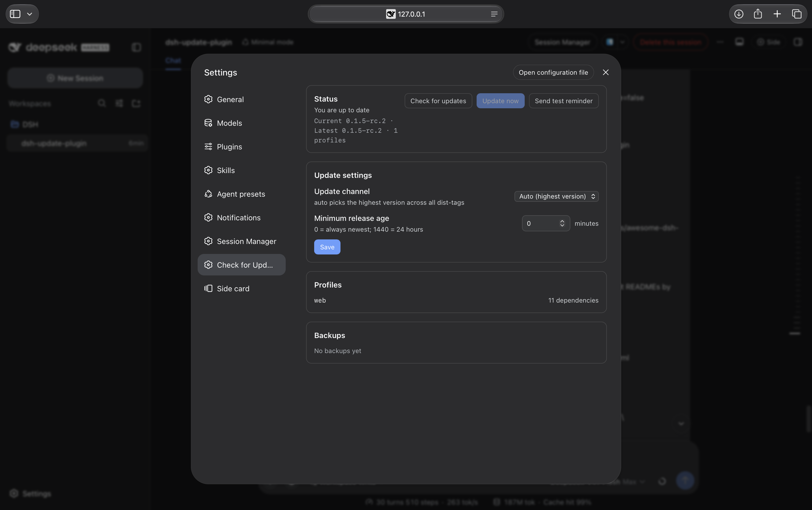Viewport: 812px width, 510px height.
Task: Click dsh-update-plugin session in sidebar
Action: pyautogui.click(x=77, y=143)
